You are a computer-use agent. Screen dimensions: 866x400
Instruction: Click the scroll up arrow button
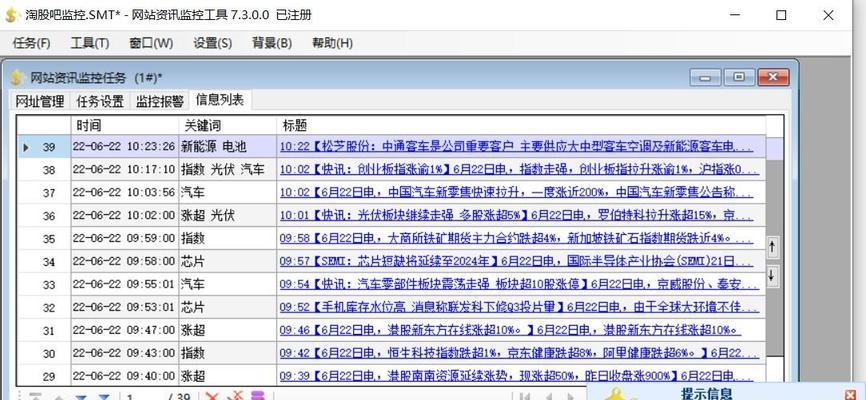point(772,248)
